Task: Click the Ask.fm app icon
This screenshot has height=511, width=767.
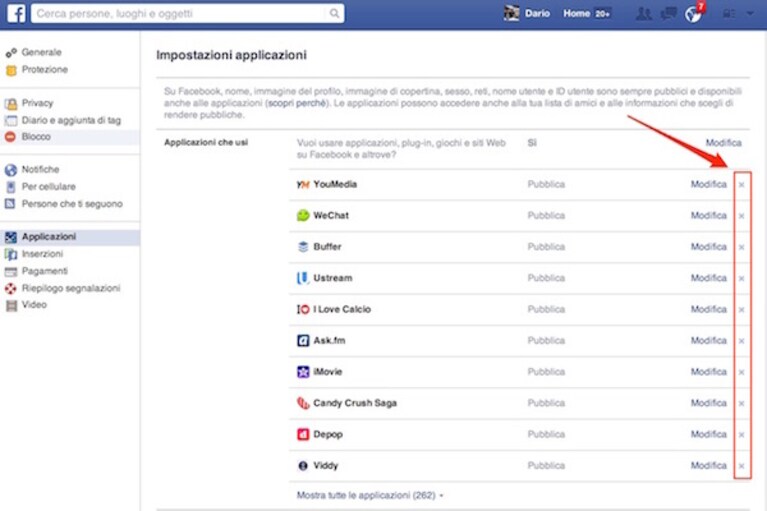Action: click(x=303, y=341)
